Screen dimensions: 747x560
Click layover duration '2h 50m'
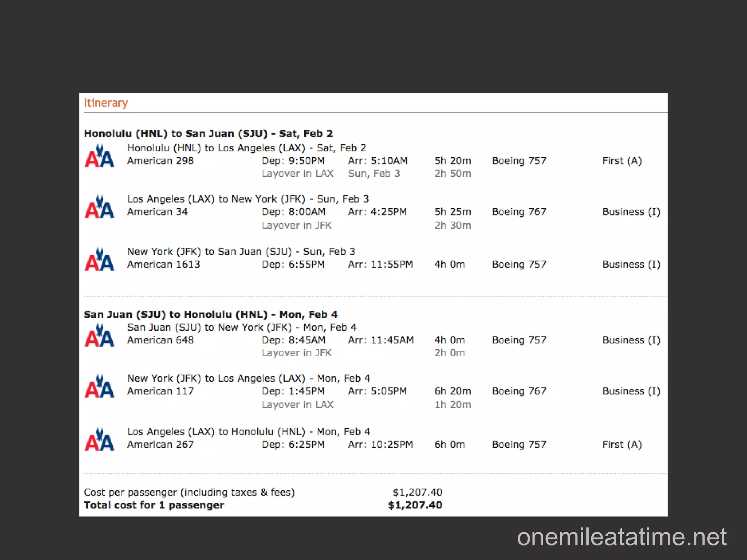pyautogui.click(x=453, y=174)
